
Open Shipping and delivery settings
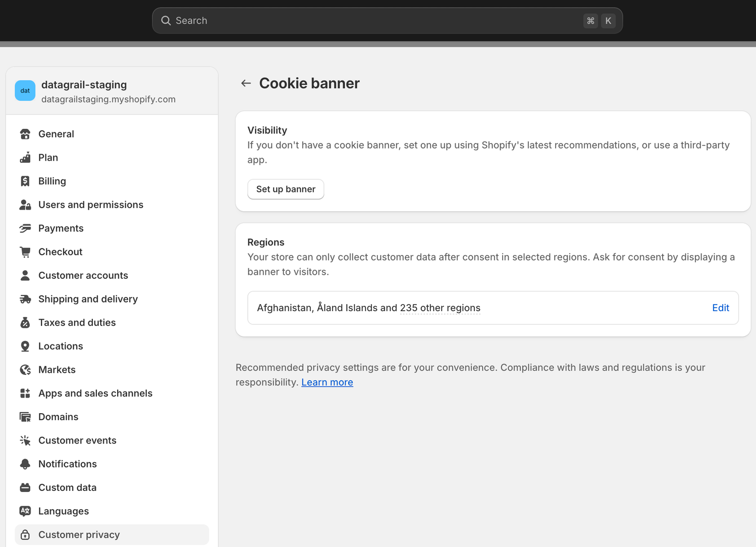(x=112, y=299)
